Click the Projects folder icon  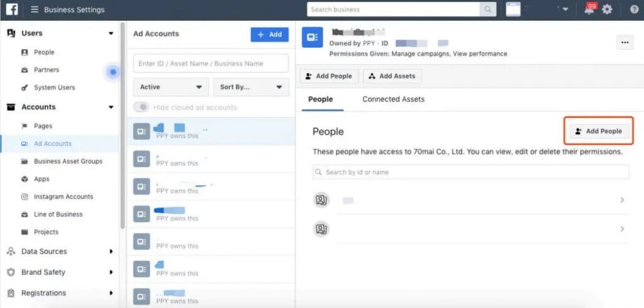[25, 232]
